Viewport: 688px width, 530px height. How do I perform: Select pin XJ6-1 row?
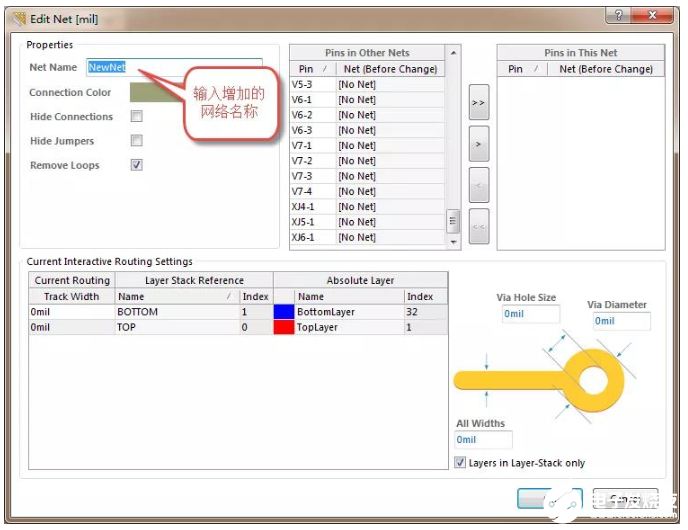point(367,237)
